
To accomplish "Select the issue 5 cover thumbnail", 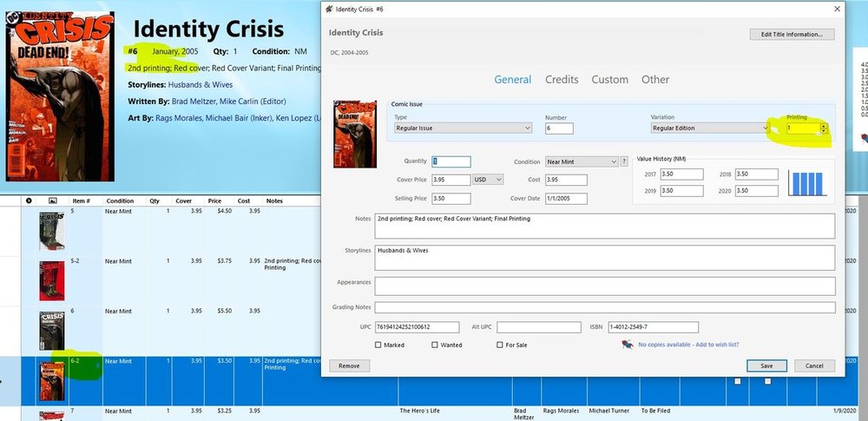I will [x=52, y=230].
